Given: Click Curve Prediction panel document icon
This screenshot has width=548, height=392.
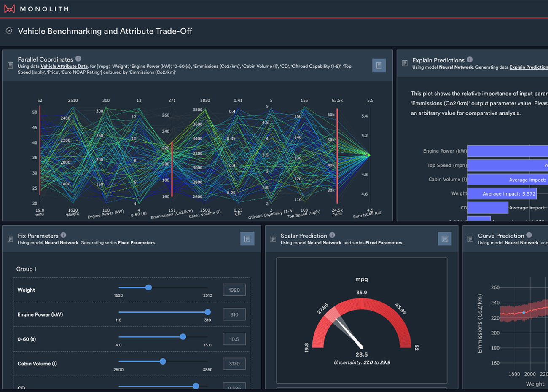Looking at the screenshot, I should [470, 239].
